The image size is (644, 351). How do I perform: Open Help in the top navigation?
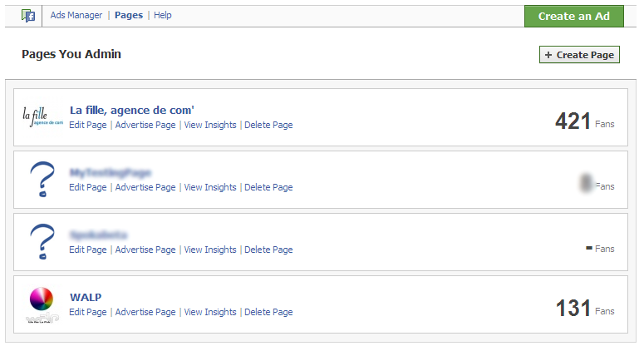[x=163, y=15]
